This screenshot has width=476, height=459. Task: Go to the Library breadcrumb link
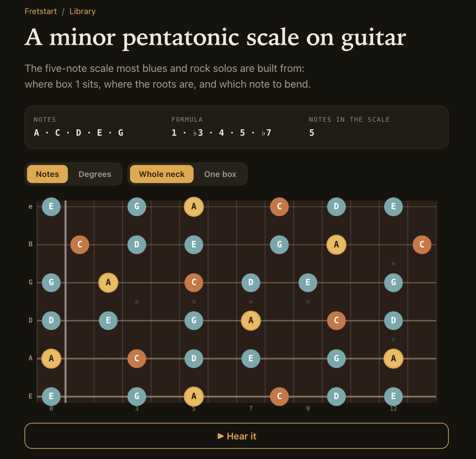point(82,11)
